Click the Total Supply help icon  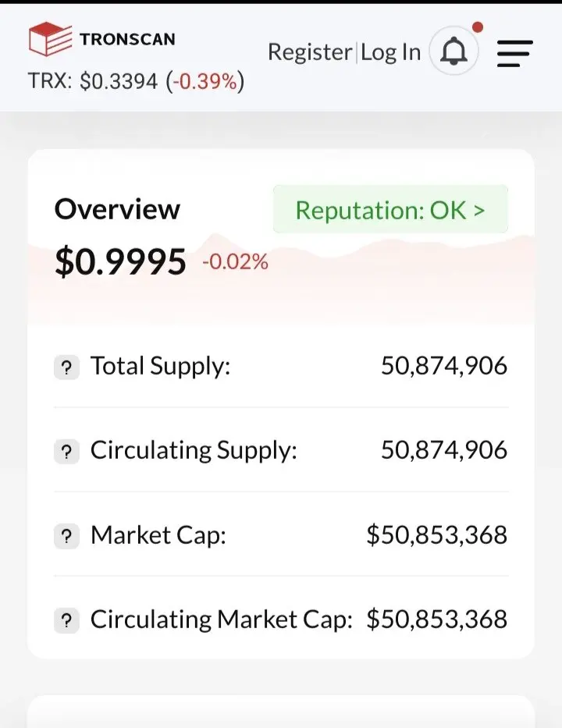(66, 368)
